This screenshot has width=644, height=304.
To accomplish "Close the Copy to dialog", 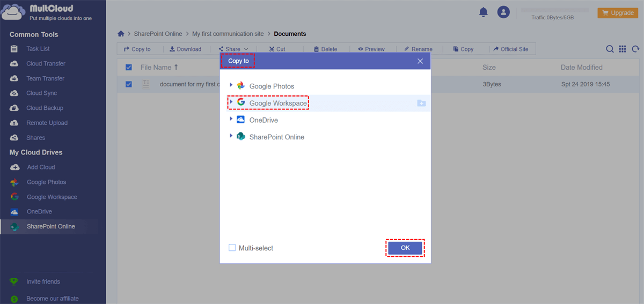I will pos(420,61).
